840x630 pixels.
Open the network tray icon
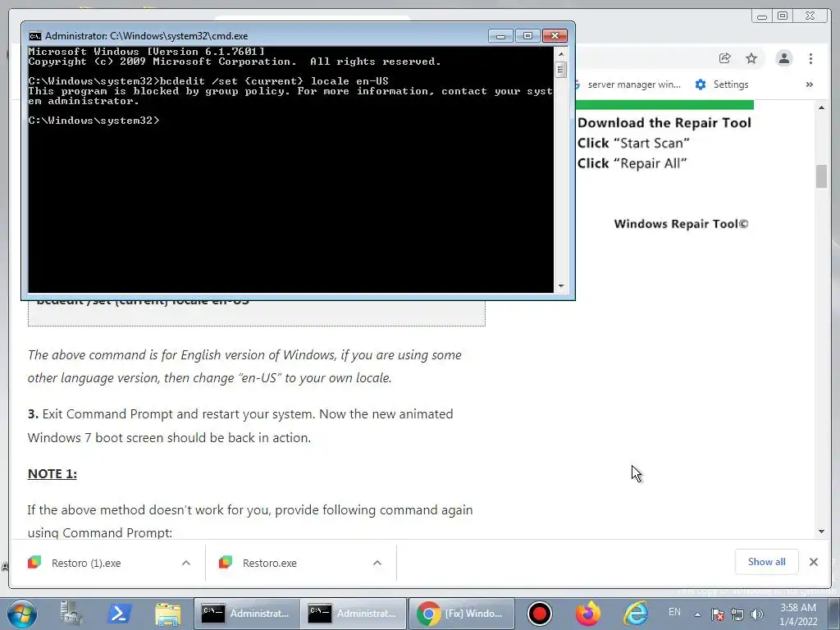point(737,614)
